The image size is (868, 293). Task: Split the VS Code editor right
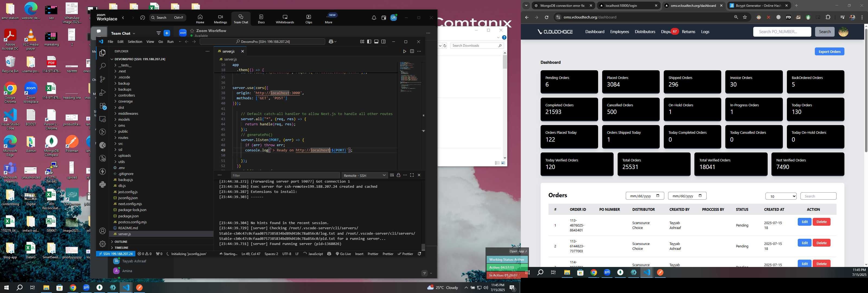pyautogui.click(x=412, y=51)
